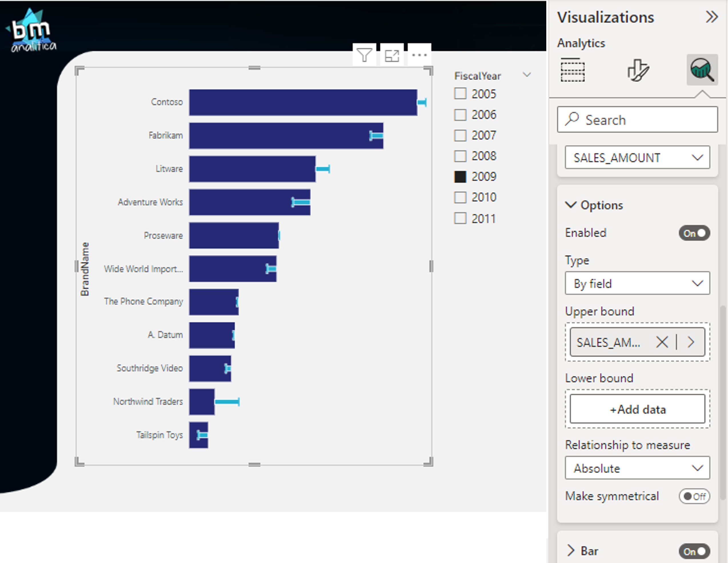Collapse the Visualizations pane
728x563 pixels.
pos(711,17)
